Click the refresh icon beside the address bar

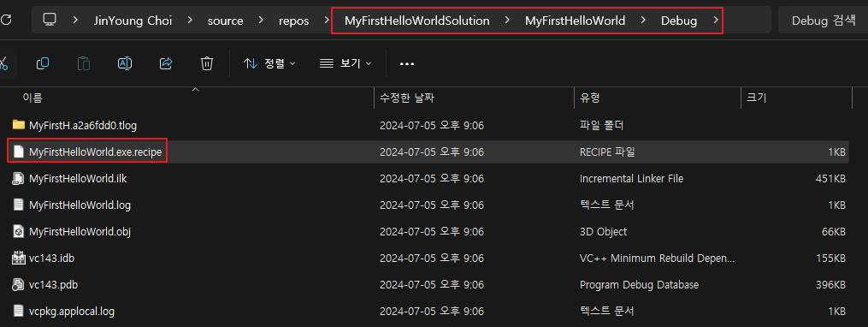(5, 21)
